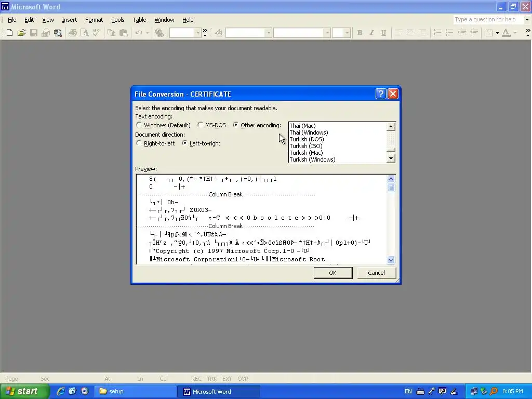Click the Numbered list icon
532x399 pixels.
coord(437,33)
